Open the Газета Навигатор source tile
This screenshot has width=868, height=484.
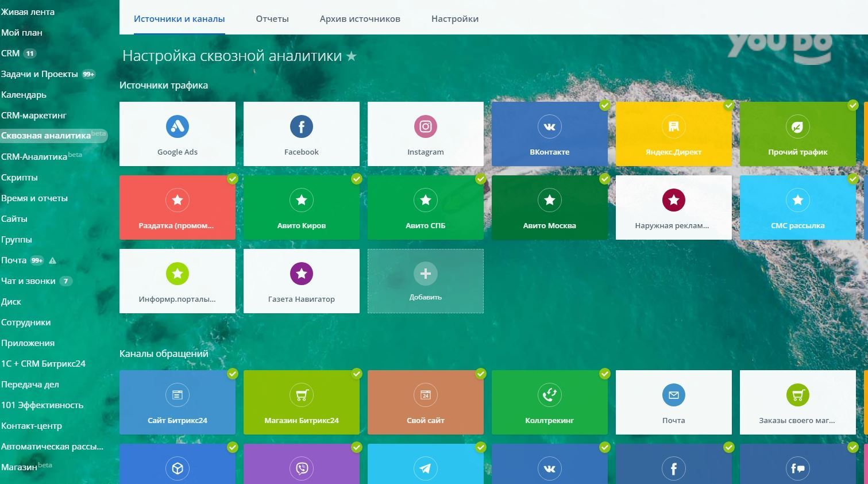[x=302, y=281]
